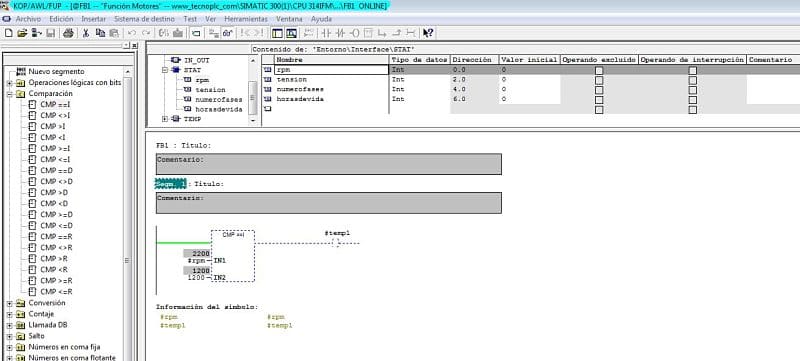Image resolution: width=800 pixels, height=361 pixels.
Task: Click the interface tree scroll-down arrow
Action: [x=253, y=120]
